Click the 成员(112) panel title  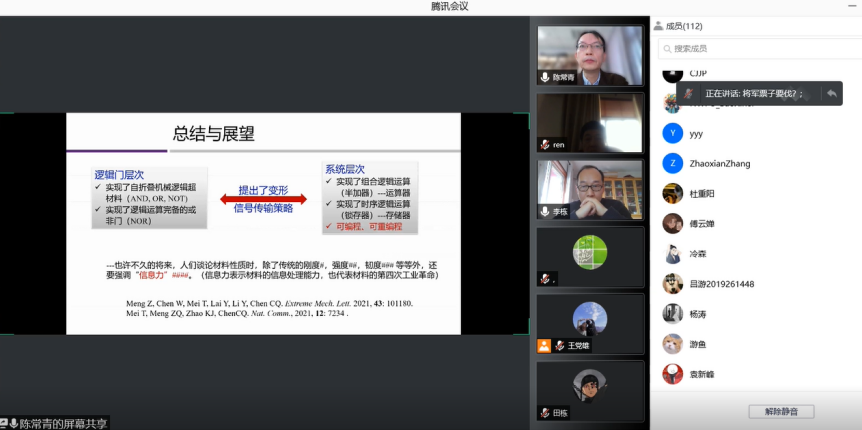(x=684, y=26)
